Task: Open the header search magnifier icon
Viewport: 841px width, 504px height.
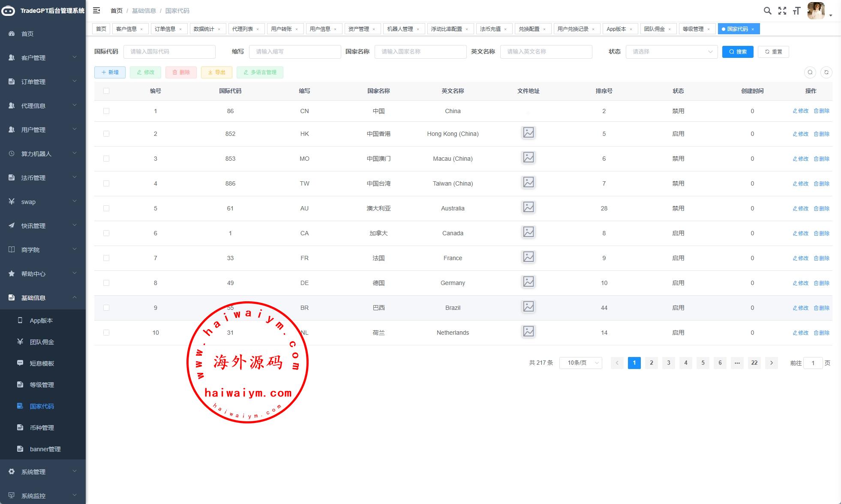Action: [x=767, y=11]
